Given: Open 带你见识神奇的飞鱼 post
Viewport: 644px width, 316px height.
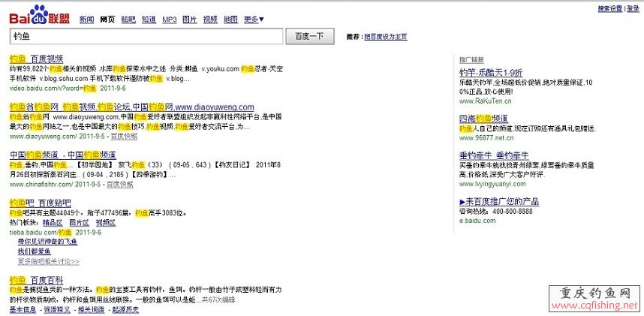Looking at the screenshot, I should click(x=47, y=242).
